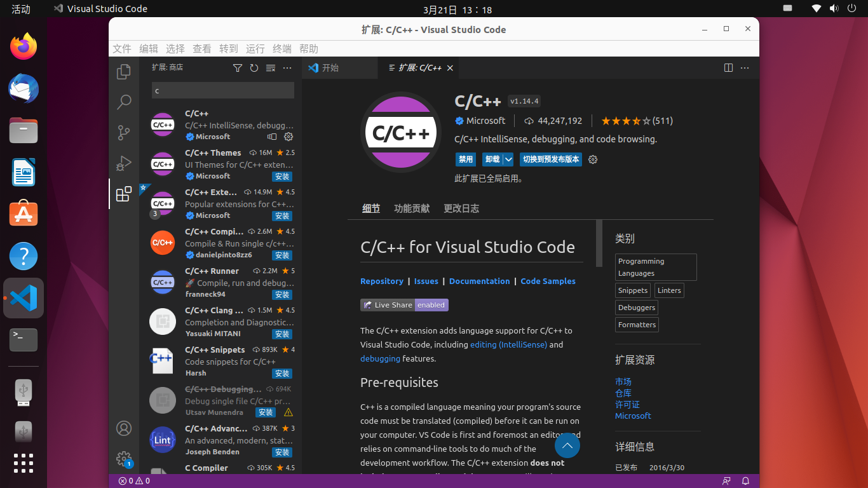The height and width of the screenshot is (488, 868).
Task: Click the Live Share enabled badge
Action: point(404,305)
